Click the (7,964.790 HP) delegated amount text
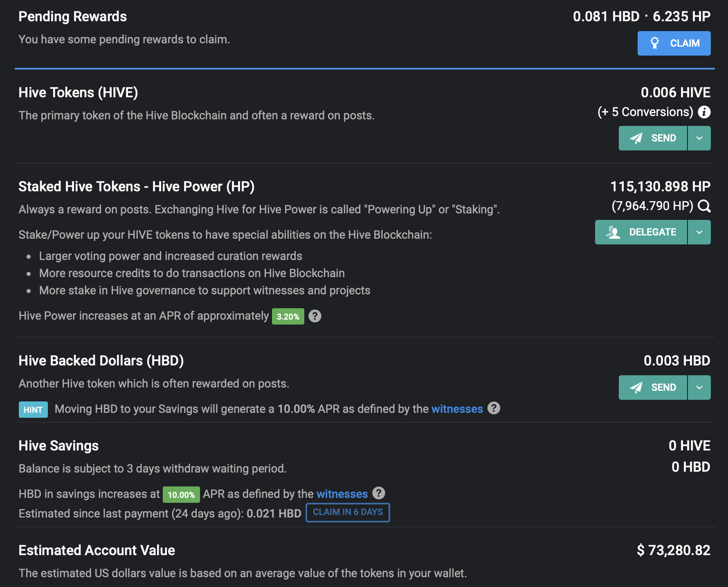 [x=652, y=206]
